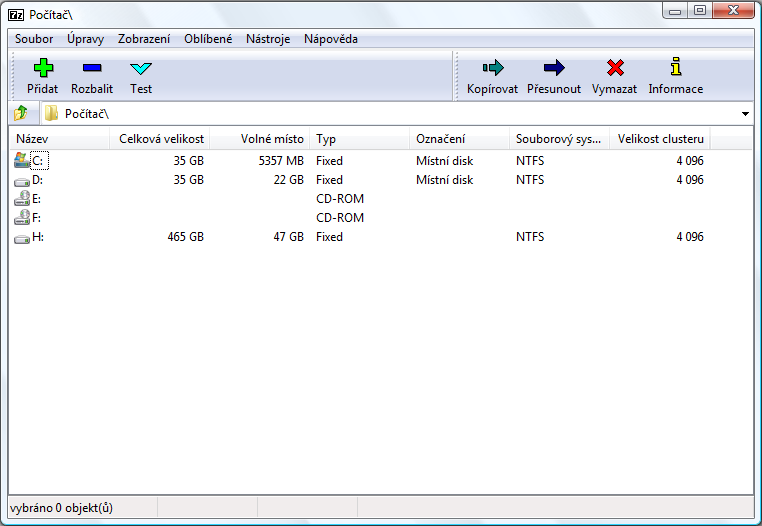Click CD-ROM type in F: row
The width and height of the screenshot is (762, 526).
pos(340,218)
